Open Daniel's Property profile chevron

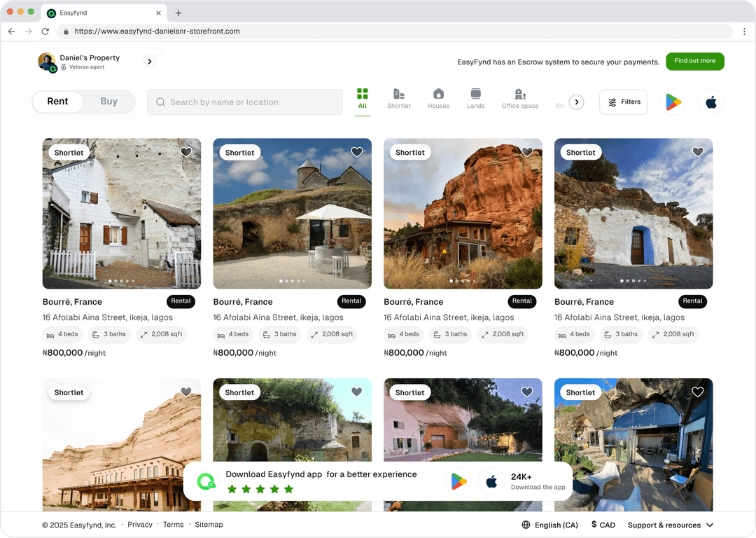click(x=149, y=62)
